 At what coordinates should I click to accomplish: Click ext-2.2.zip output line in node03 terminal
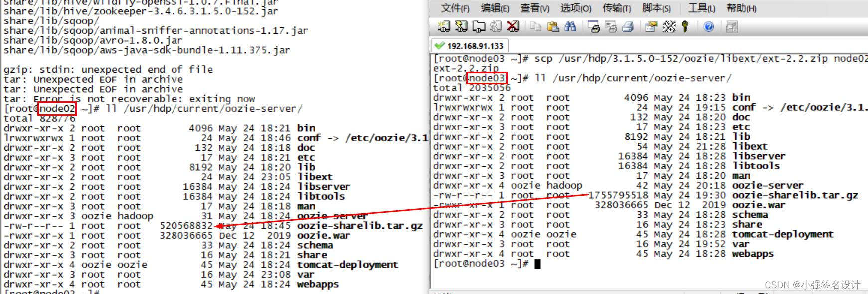click(466, 68)
